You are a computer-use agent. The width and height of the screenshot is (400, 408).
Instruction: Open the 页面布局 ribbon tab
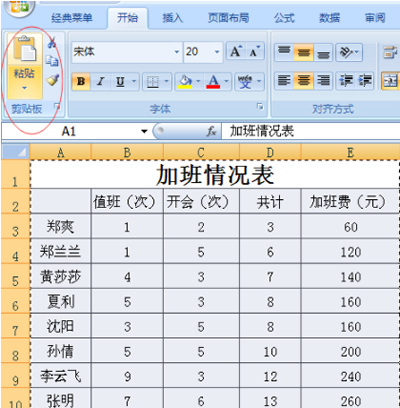pos(229,18)
